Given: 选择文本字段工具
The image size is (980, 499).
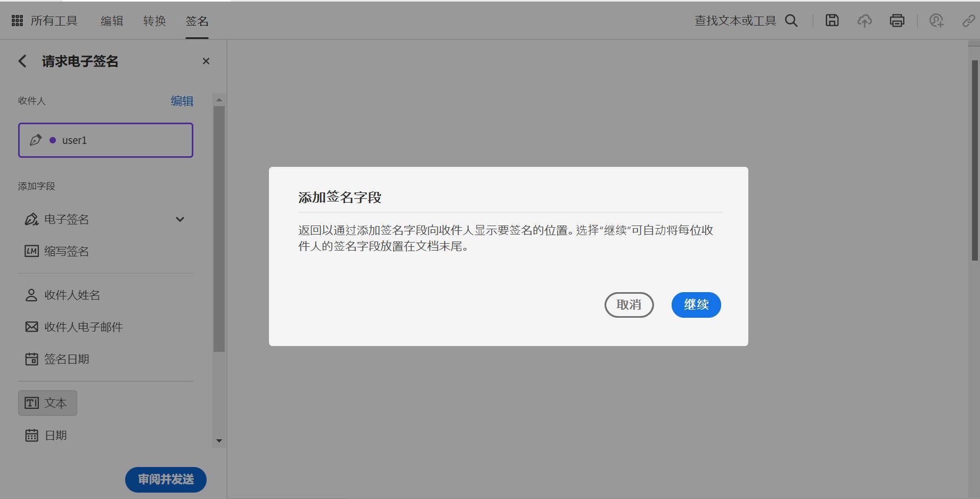Looking at the screenshot, I should [x=47, y=403].
